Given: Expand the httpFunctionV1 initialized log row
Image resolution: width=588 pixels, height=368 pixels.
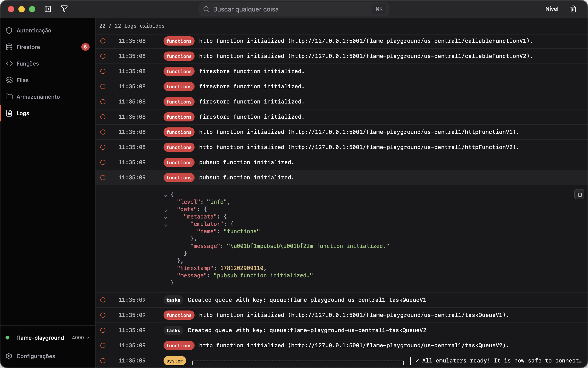Looking at the screenshot, I should point(341,132).
